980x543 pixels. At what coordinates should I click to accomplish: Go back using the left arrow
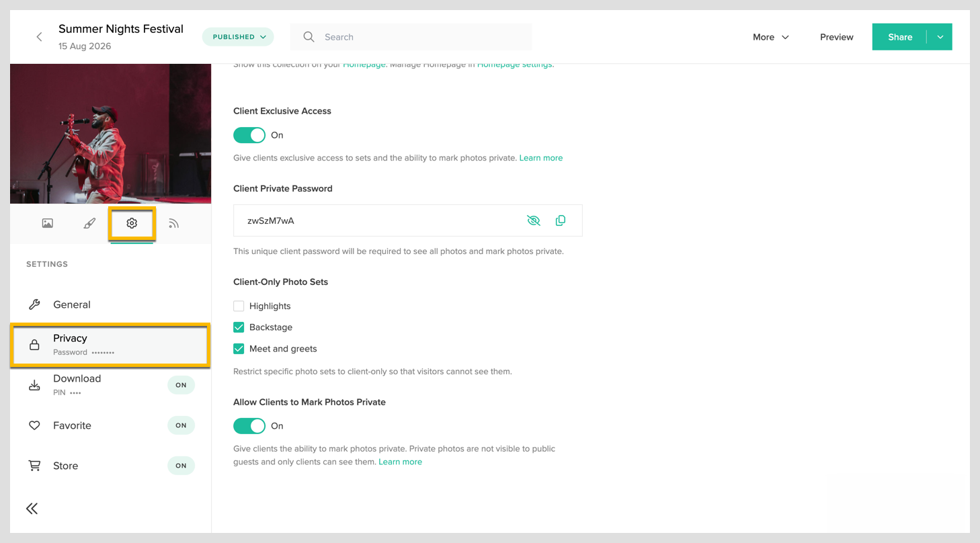39,37
